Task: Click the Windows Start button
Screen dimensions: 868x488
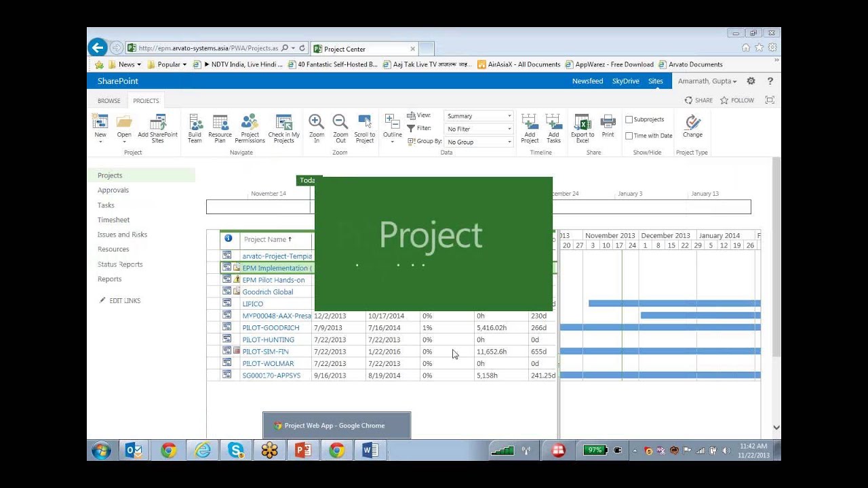Action: point(101,450)
